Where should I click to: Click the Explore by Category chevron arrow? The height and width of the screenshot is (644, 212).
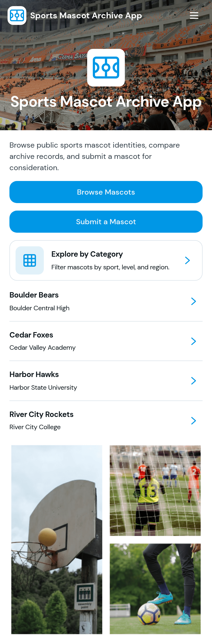[x=187, y=260]
